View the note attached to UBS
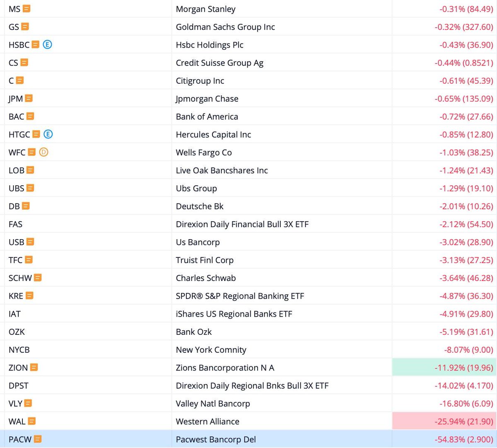 pos(29,188)
